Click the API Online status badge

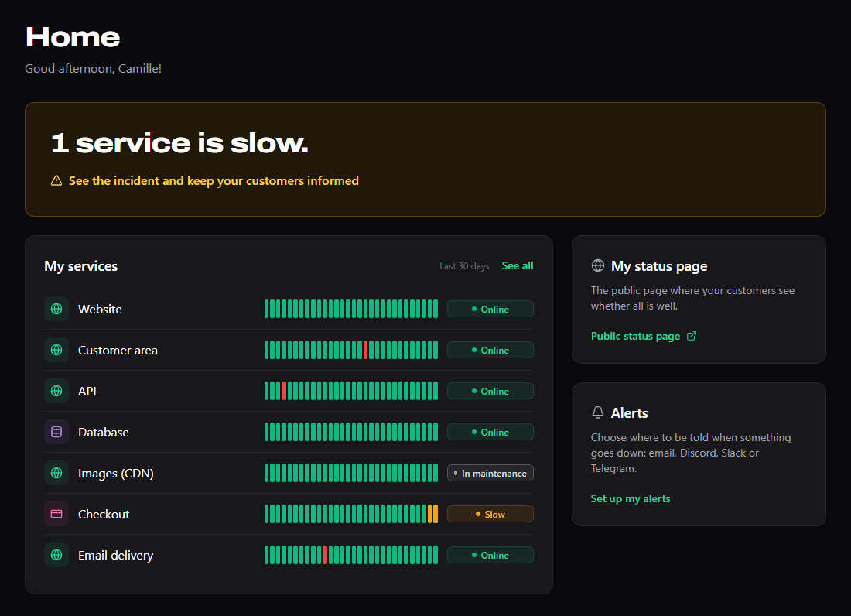click(x=490, y=391)
